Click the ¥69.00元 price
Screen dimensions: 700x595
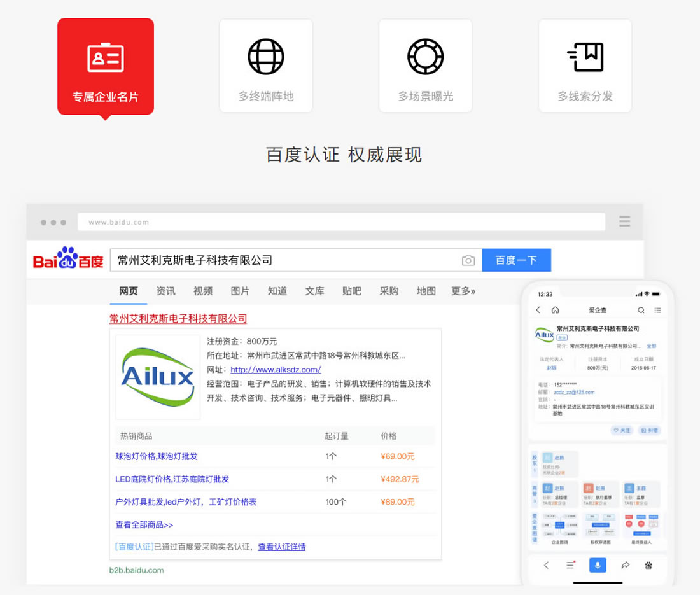pyautogui.click(x=397, y=456)
